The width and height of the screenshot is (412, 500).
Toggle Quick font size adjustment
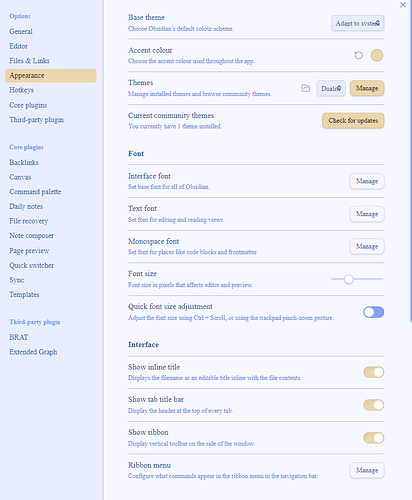pyautogui.click(x=374, y=312)
